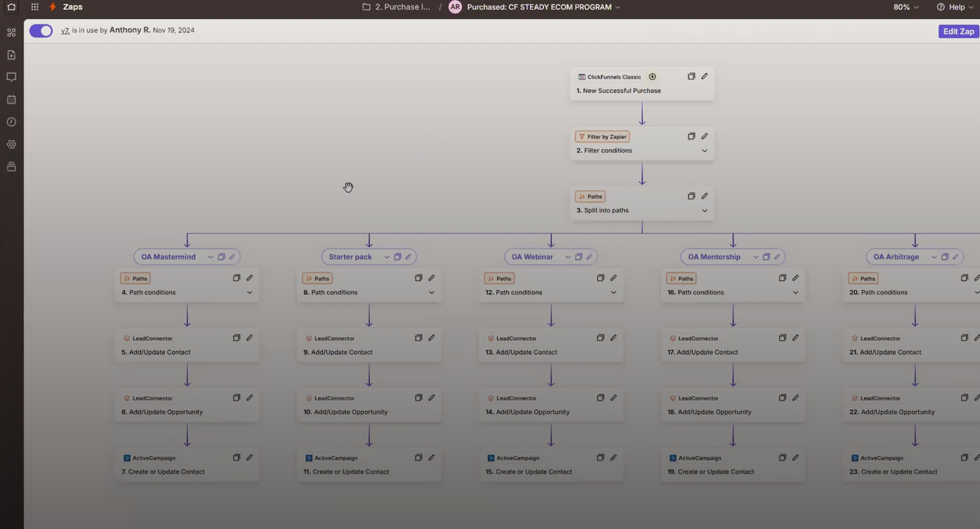Screen dimensions: 980x529
Task: Open the versions icon in left sidebar
Action: tap(11, 167)
